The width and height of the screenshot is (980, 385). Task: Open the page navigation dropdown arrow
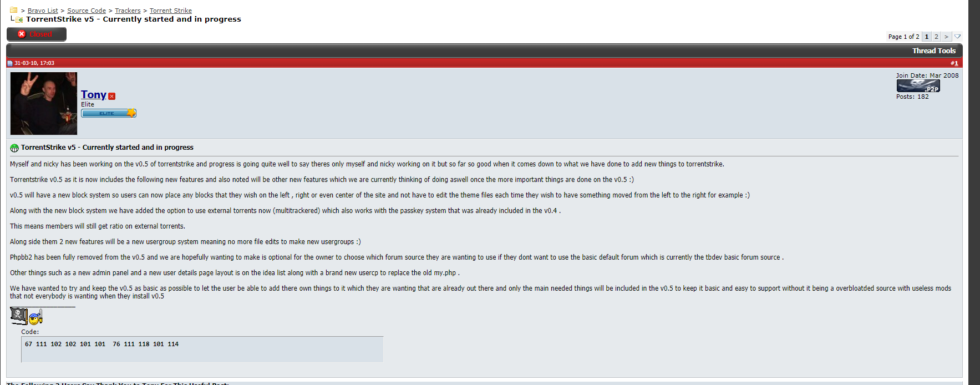(x=957, y=37)
